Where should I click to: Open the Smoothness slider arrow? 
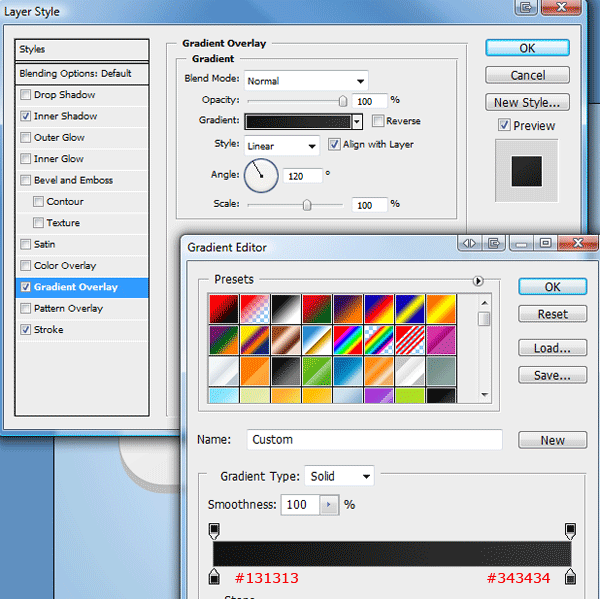329,505
